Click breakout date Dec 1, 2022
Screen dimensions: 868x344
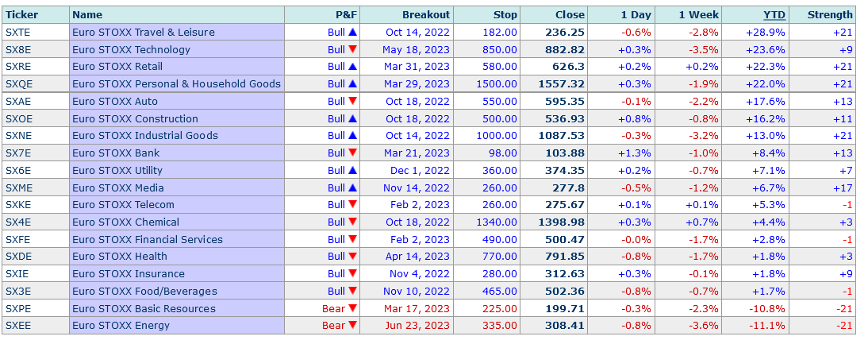(x=420, y=170)
